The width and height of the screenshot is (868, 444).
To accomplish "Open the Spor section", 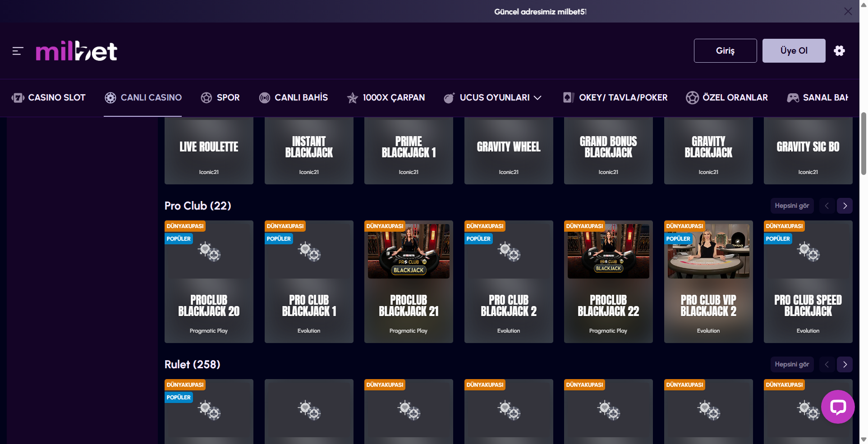I will click(220, 98).
